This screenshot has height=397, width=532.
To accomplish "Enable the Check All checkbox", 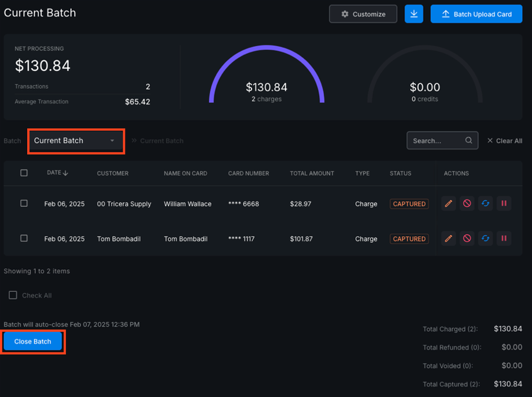I will tap(13, 295).
